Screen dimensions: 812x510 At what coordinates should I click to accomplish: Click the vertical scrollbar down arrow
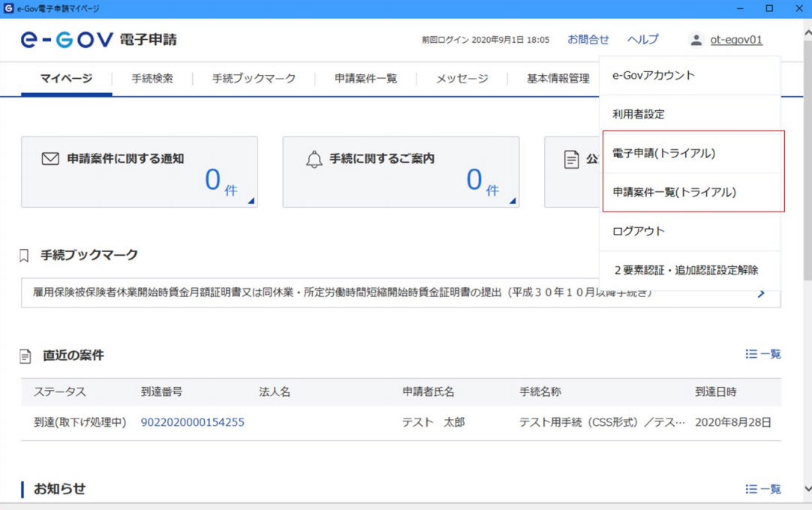pyautogui.click(x=807, y=488)
